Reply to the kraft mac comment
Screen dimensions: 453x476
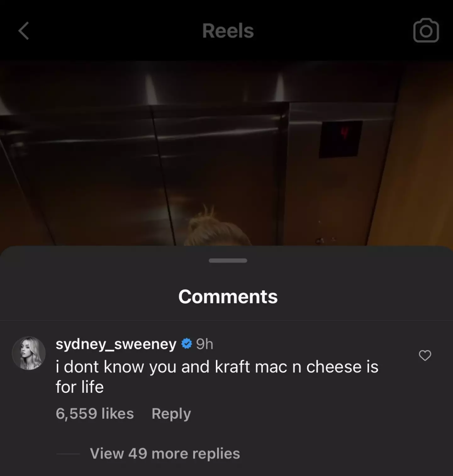[x=171, y=414]
